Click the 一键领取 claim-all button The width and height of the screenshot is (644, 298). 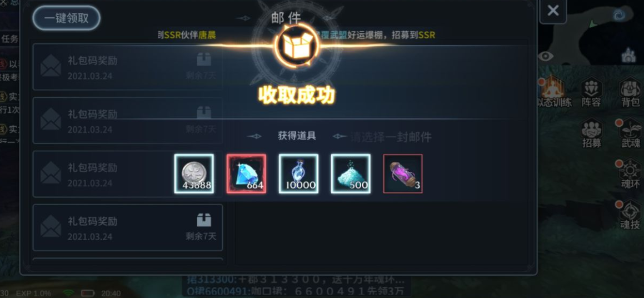[x=67, y=18]
